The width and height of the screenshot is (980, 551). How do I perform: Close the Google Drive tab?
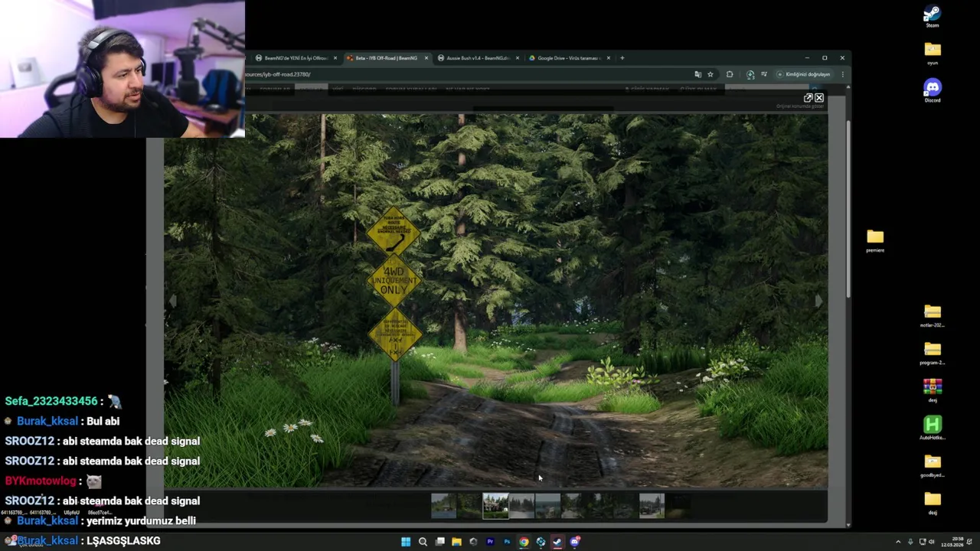pos(609,58)
